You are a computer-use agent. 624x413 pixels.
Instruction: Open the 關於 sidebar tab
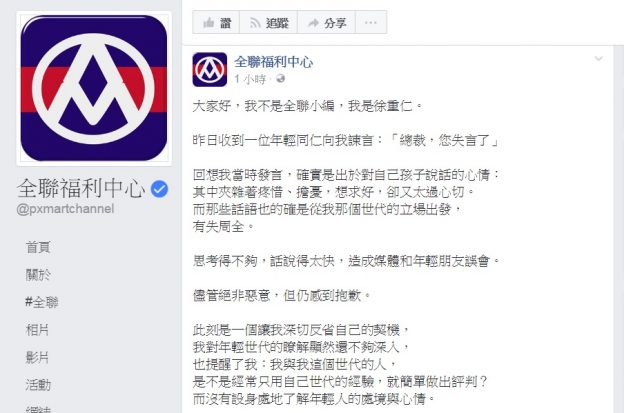click(38, 275)
